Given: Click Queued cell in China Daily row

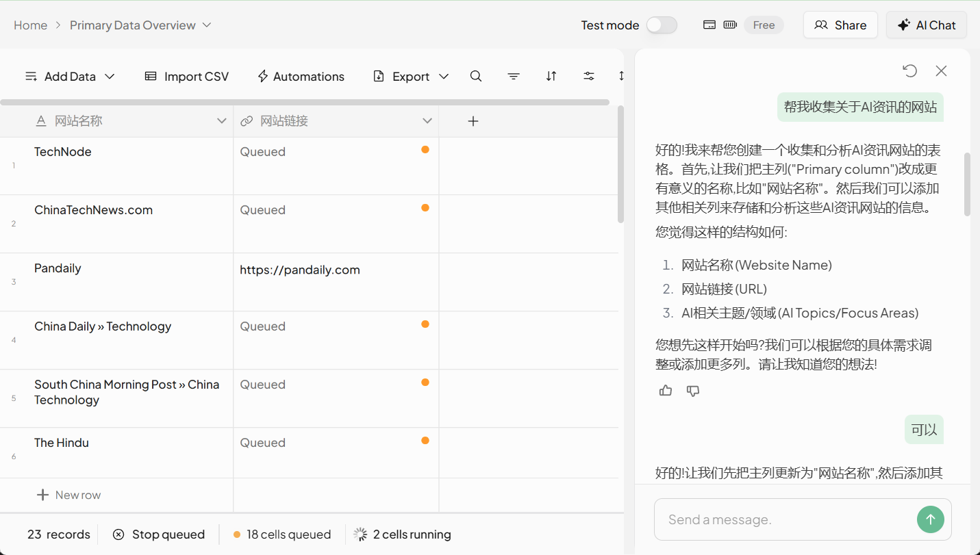Looking at the screenshot, I should pos(336,341).
